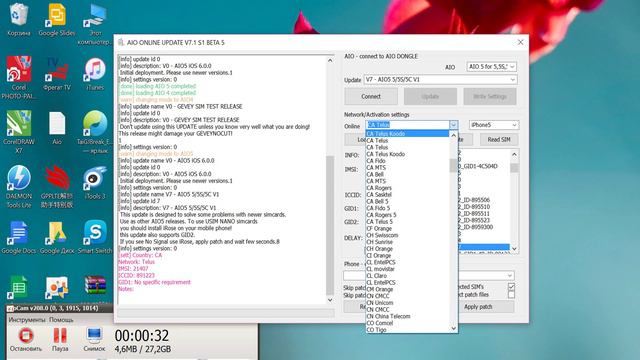
Task: Expand the AIO 5 for 5,5S dropdown
Action: point(512,67)
